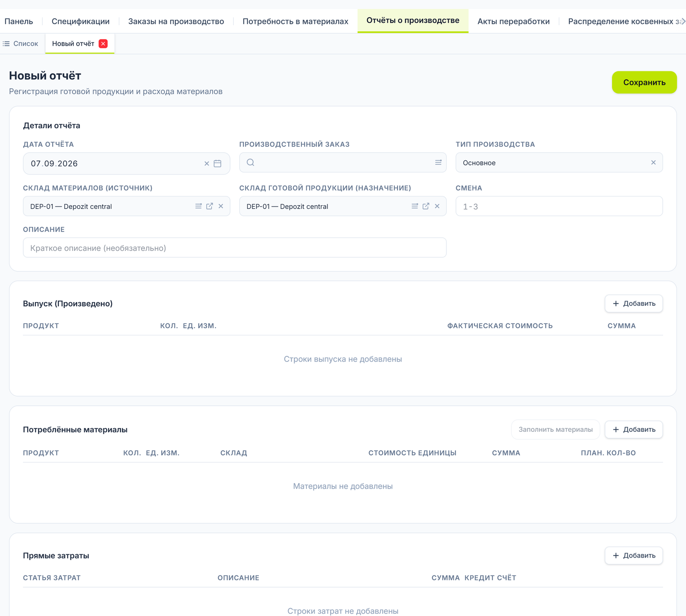
Task: Click the Фактическая стоимость column header
Action: click(500, 326)
